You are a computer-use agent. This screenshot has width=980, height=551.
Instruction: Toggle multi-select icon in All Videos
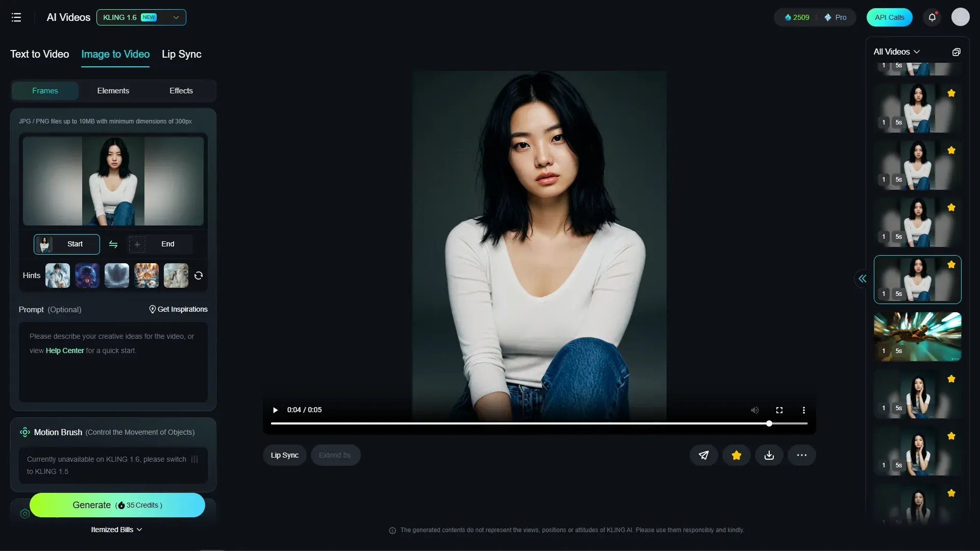pos(956,52)
